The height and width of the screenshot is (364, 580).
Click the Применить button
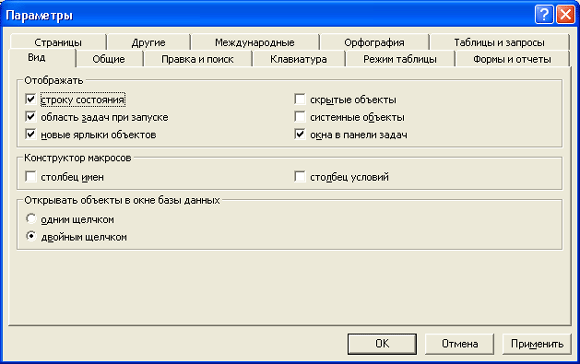(537, 344)
